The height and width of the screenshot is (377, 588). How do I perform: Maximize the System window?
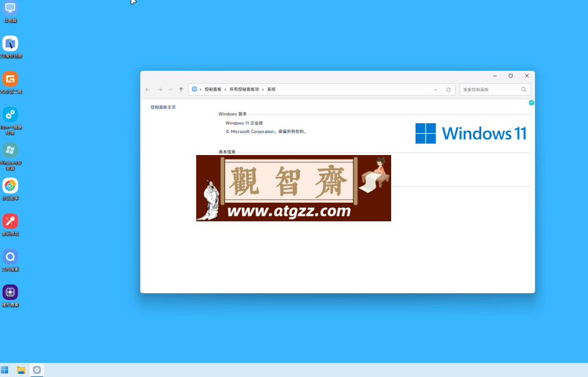511,76
